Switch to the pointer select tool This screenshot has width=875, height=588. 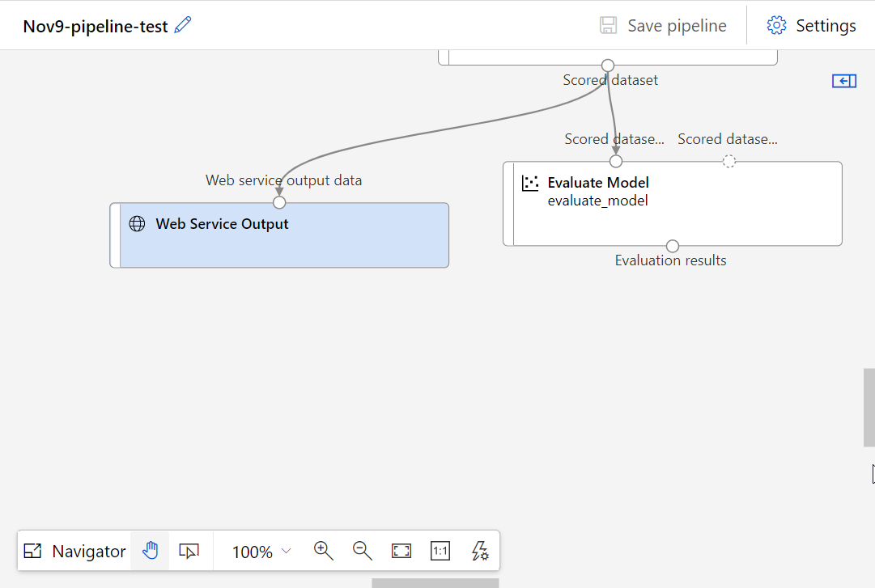click(189, 552)
